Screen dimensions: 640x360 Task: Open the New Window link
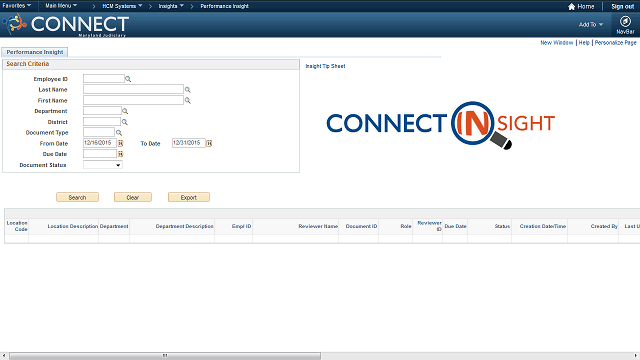pos(557,42)
